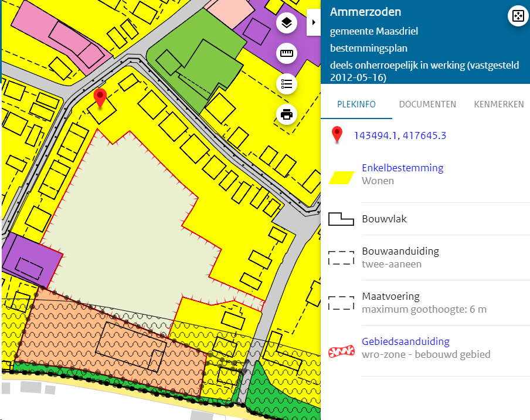The image size is (530, 420).
Task: Select 'wro-zone - bebouwd gebied' text
Action: point(426,354)
